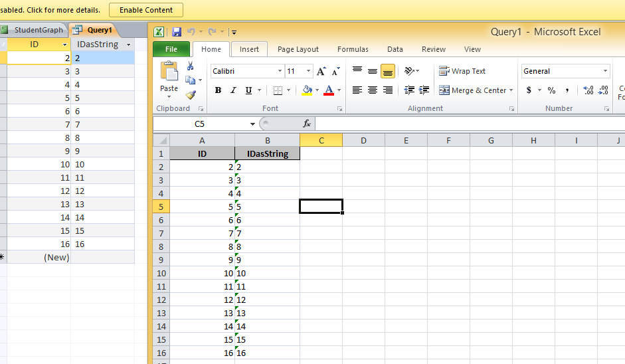Open the File tab
625x364 pixels.
pyautogui.click(x=171, y=49)
